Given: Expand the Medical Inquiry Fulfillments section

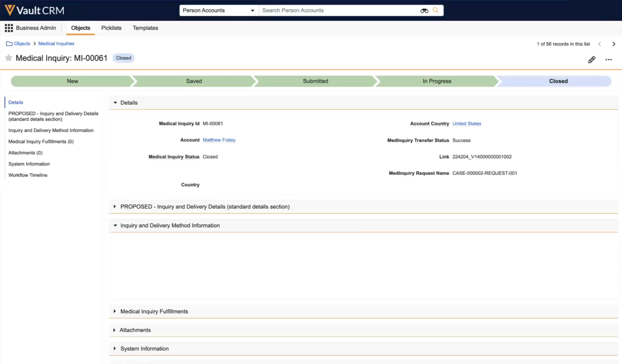Looking at the screenshot, I should point(115,311).
